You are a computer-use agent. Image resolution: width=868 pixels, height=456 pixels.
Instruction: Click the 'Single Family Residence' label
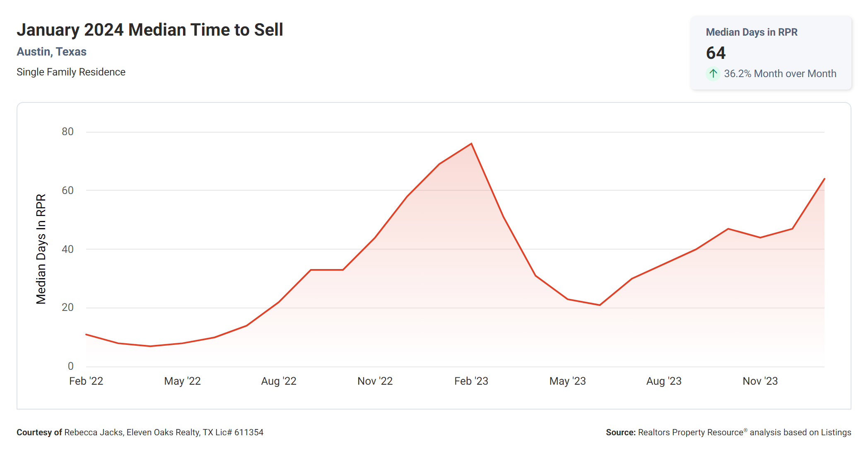[71, 72]
